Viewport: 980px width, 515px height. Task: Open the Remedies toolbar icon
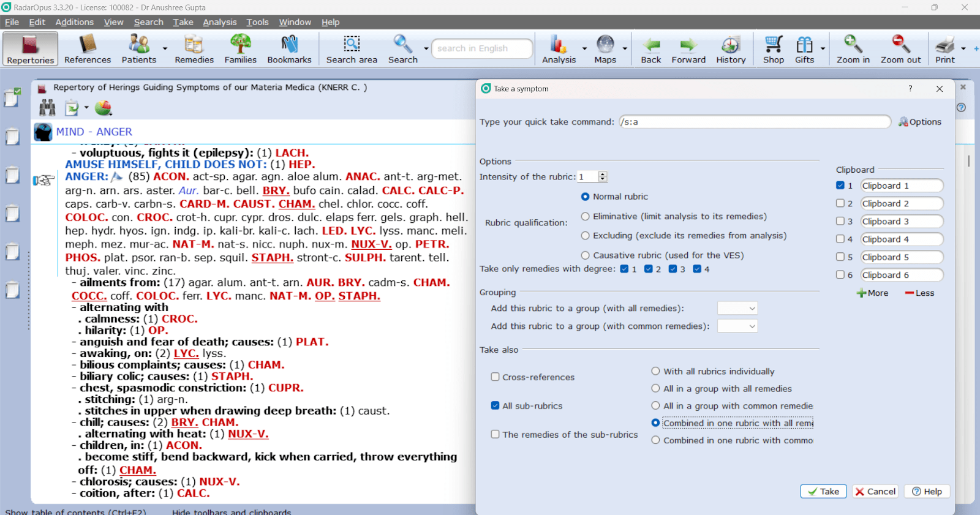pyautogui.click(x=194, y=49)
